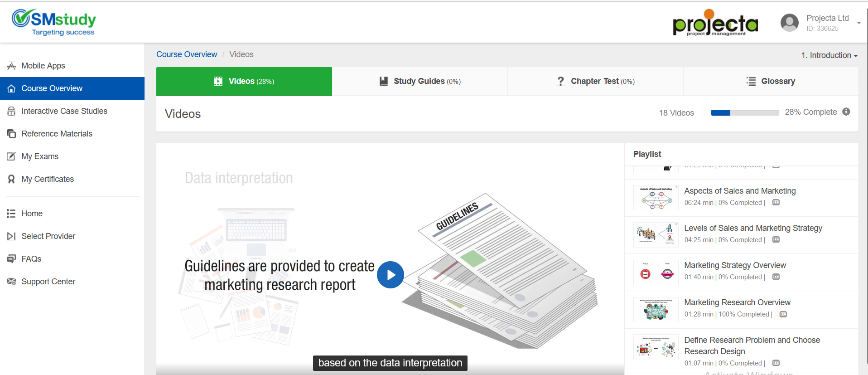The height and width of the screenshot is (375, 868).
Task: Open the Support Center sidebar item
Action: click(x=48, y=282)
